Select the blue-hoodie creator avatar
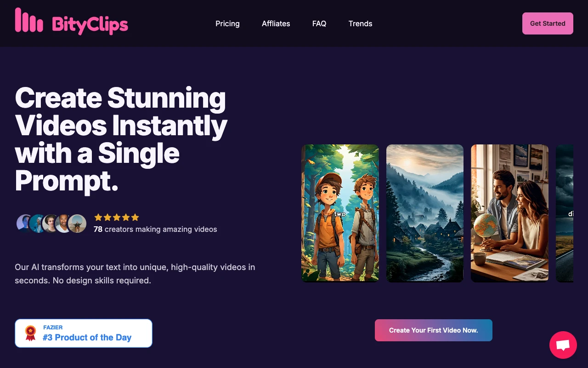Image resolution: width=588 pixels, height=368 pixels. (x=38, y=224)
